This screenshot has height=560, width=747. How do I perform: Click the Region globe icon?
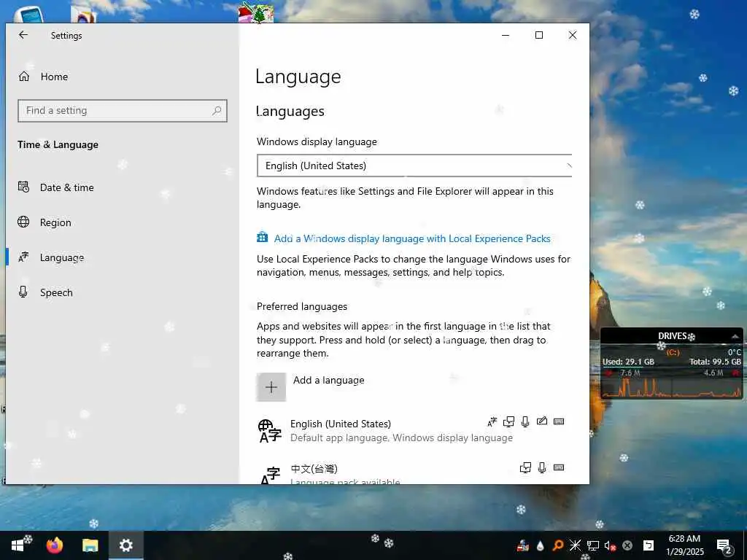click(23, 222)
